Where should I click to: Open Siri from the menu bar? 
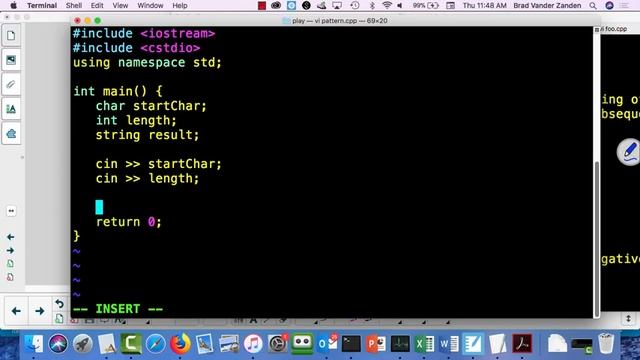pos(609,5)
